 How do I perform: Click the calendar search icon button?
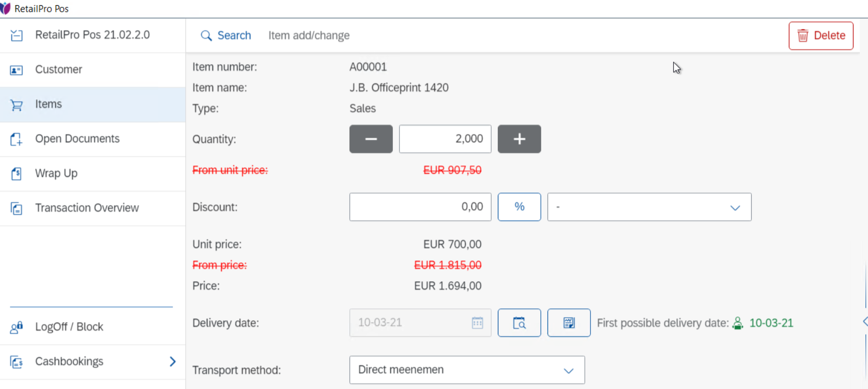pyautogui.click(x=519, y=323)
